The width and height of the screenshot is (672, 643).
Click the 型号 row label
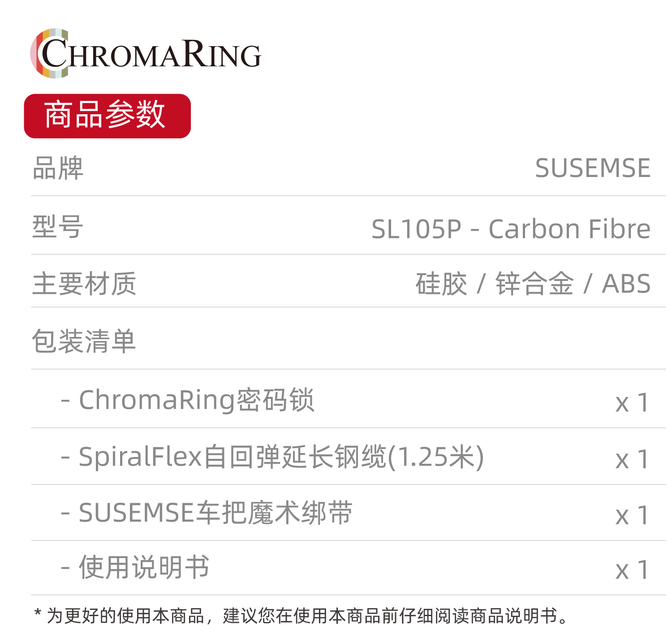click(58, 227)
